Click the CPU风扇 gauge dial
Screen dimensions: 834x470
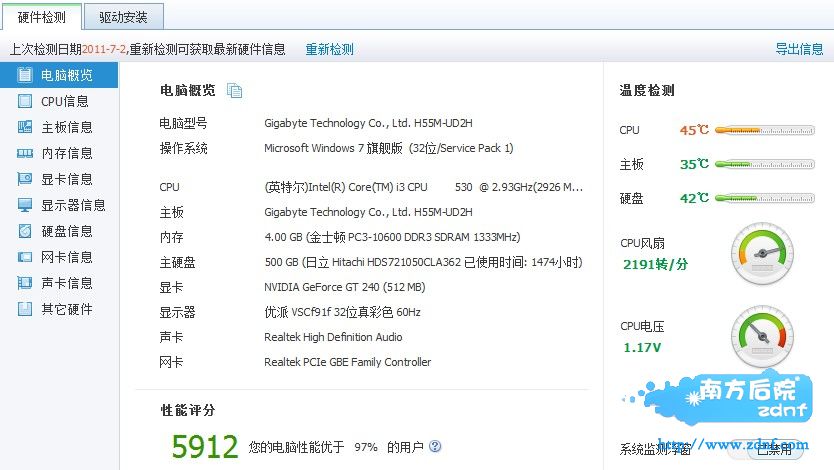[762, 254]
